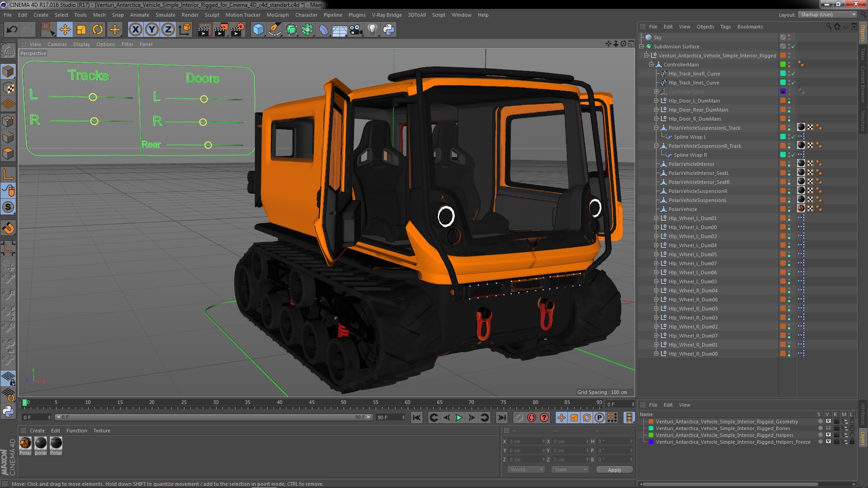Click Render View clapperboard icon

[204, 30]
